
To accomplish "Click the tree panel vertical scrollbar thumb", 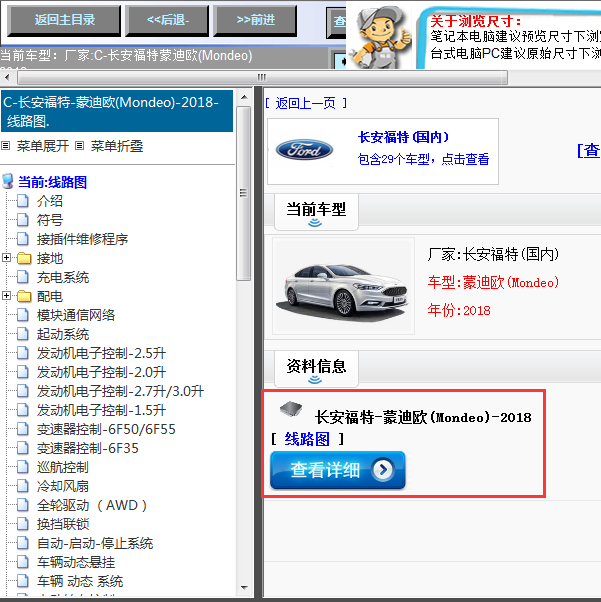I will (x=243, y=194).
